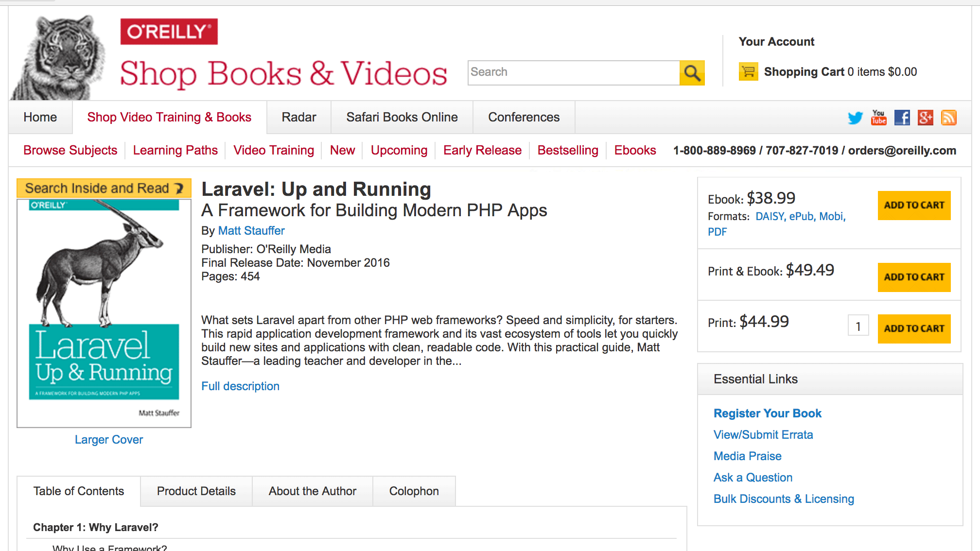Select Shop Video Training & Books tab
The image size is (980, 551).
pos(169,117)
